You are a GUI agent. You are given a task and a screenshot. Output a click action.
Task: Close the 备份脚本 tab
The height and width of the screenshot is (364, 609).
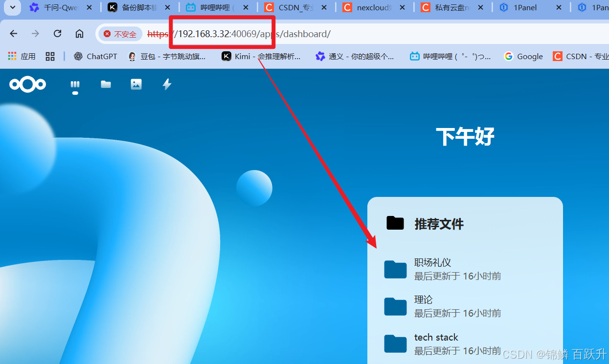pyautogui.click(x=167, y=8)
